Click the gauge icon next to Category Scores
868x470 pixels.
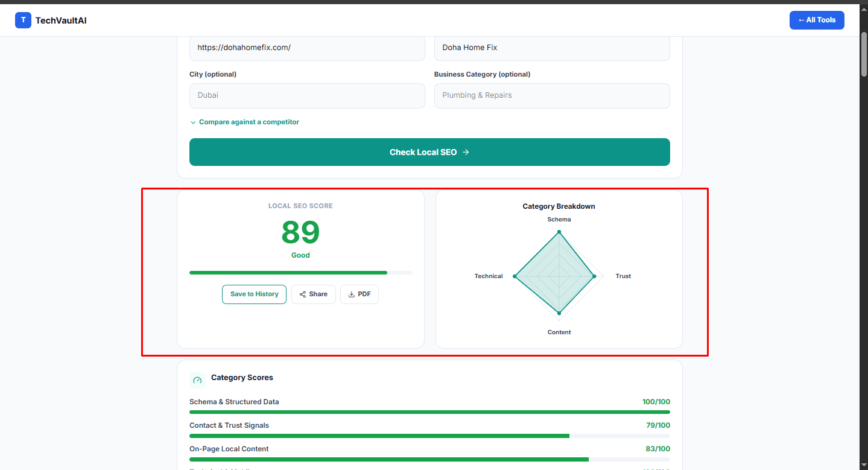click(197, 380)
